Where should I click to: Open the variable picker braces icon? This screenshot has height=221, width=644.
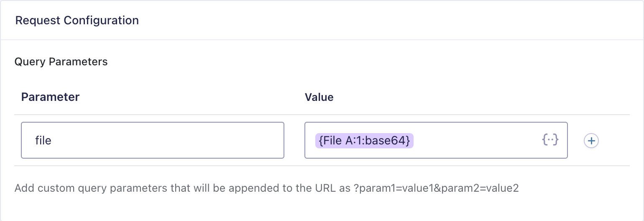tap(550, 141)
